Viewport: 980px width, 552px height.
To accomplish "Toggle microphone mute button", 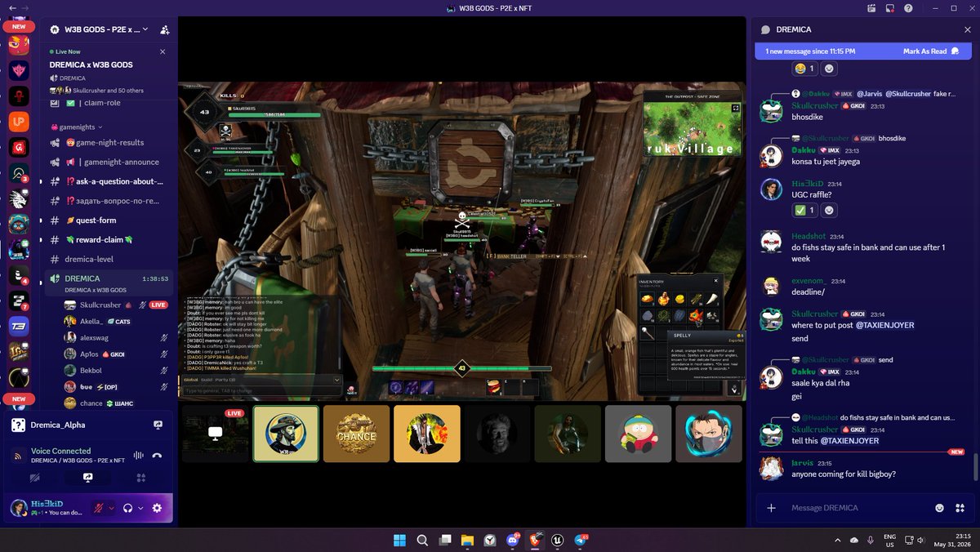I will click(x=99, y=508).
